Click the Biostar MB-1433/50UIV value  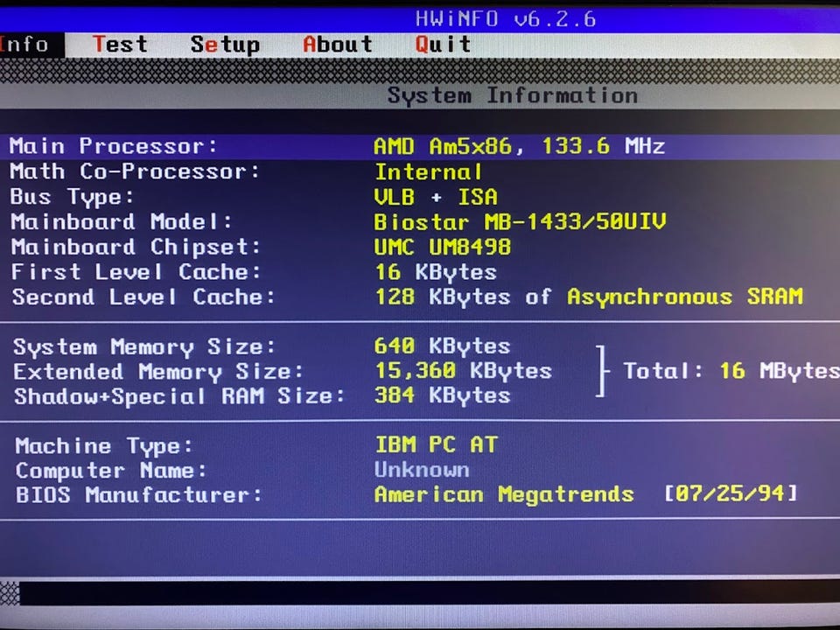coord(520,221)
